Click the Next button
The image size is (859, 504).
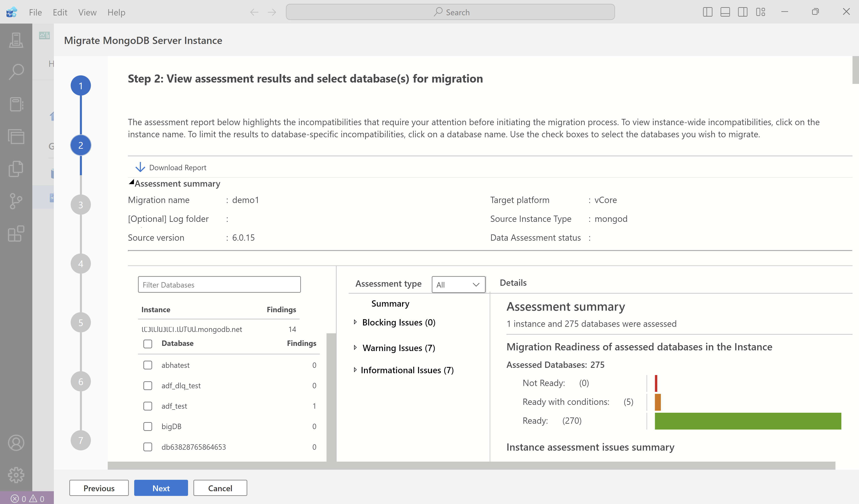tap(161, 488)
